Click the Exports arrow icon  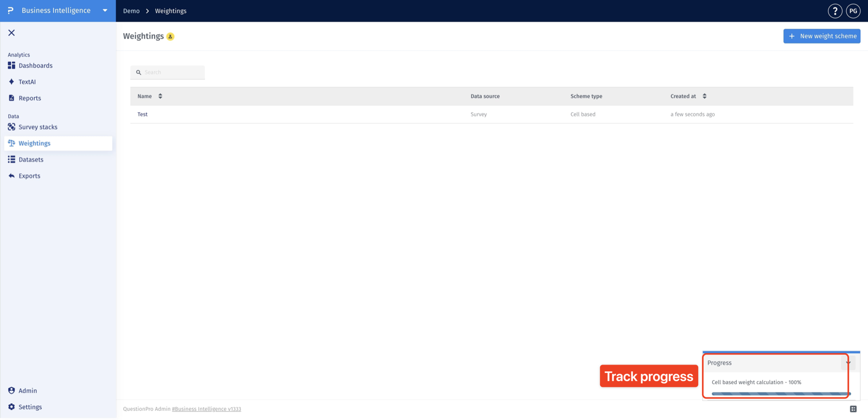[x=11, y=176]
